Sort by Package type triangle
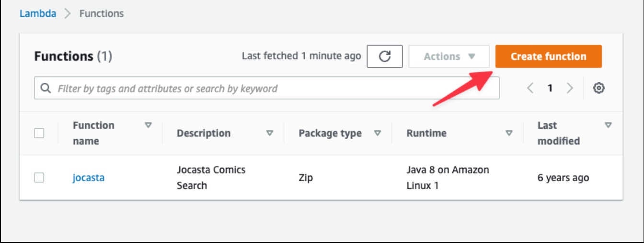644x243 pixels. (378, 133)
